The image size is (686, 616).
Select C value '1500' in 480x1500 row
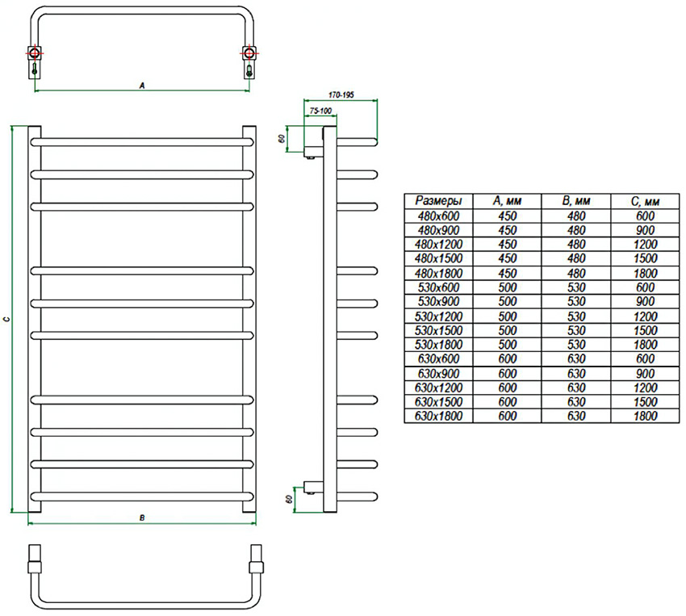pyautogui.click(x=646, y=258)
